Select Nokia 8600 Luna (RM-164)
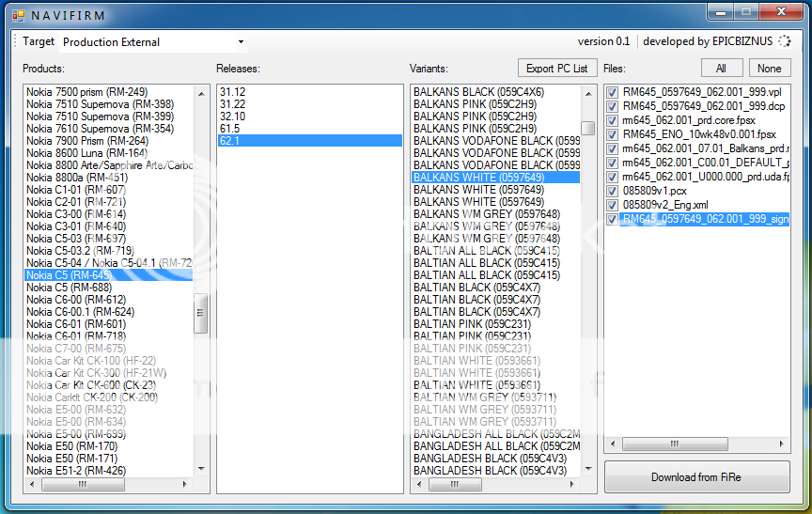The width and height of the screenshot is (812, 514). (x=109, y=153)
